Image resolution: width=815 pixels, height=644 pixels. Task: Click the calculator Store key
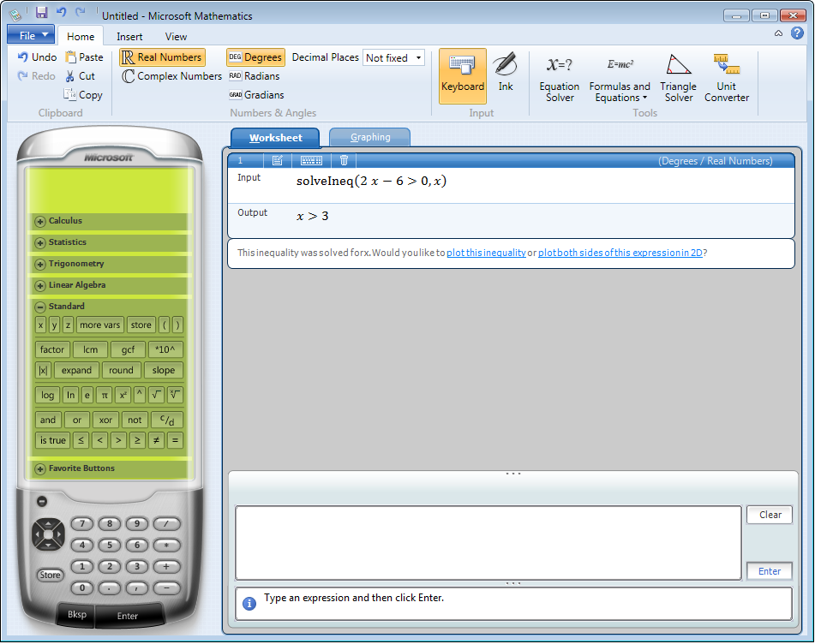[50, 575]
